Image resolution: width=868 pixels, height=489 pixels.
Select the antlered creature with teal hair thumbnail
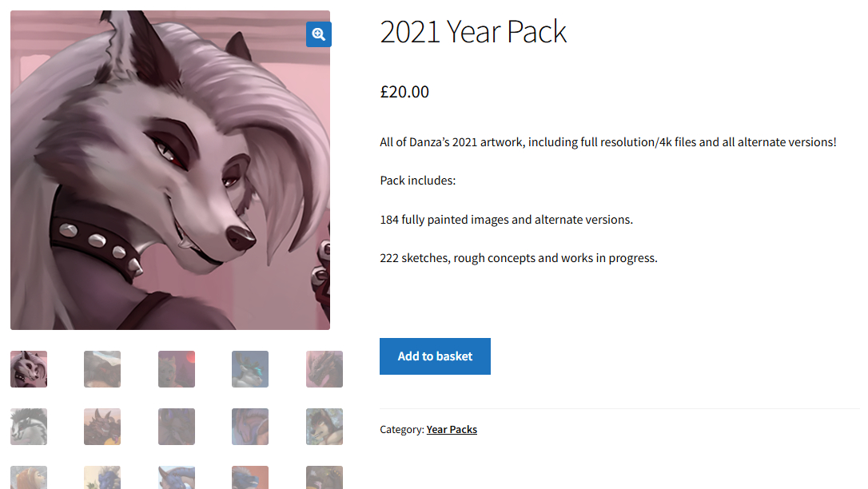[x=250, y=369]
